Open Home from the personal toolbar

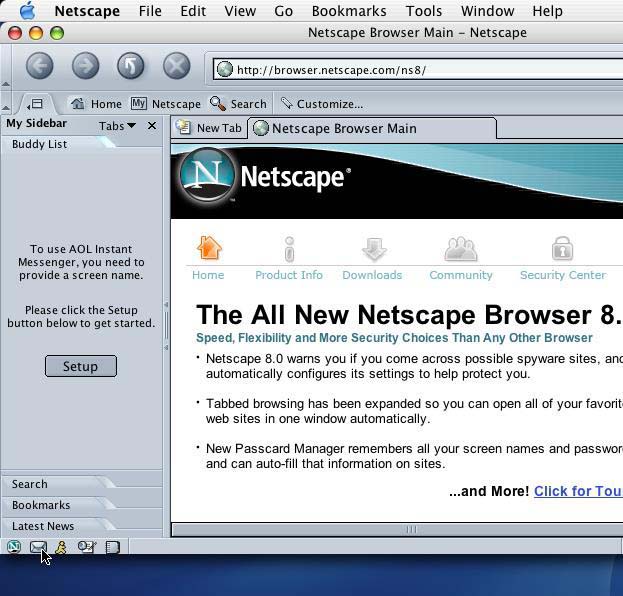tap(97, 104)
